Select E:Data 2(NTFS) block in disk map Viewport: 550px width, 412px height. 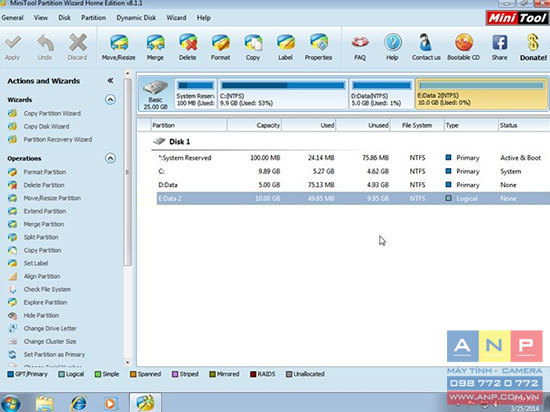tap(481, 94)
